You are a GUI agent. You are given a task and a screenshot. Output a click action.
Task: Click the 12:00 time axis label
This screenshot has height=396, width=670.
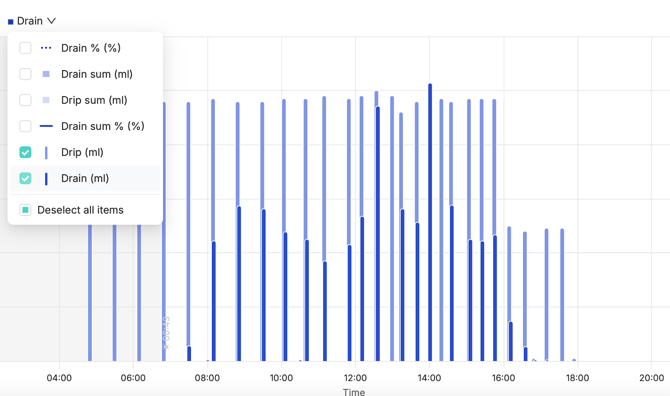(x=356, y=378)
